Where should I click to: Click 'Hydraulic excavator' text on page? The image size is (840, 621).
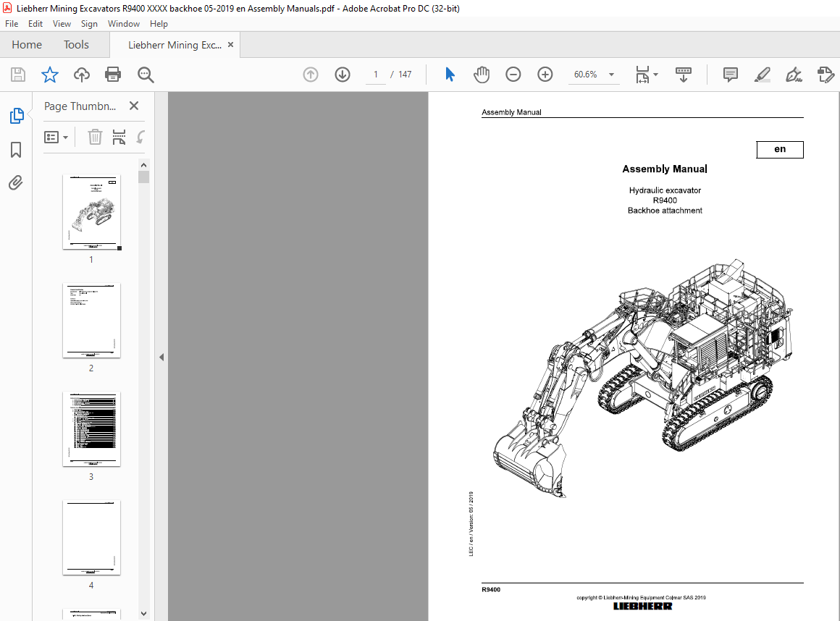665,190
